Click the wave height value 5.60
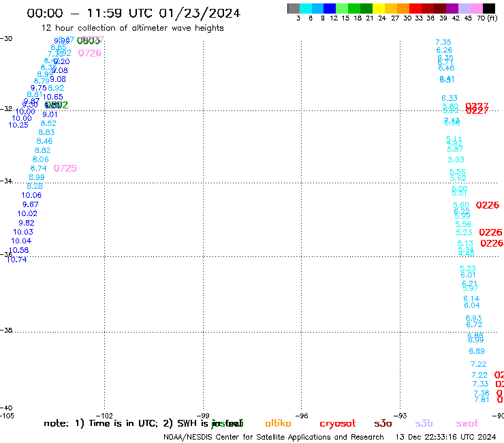Screen dimensions: 504x443 461,205
